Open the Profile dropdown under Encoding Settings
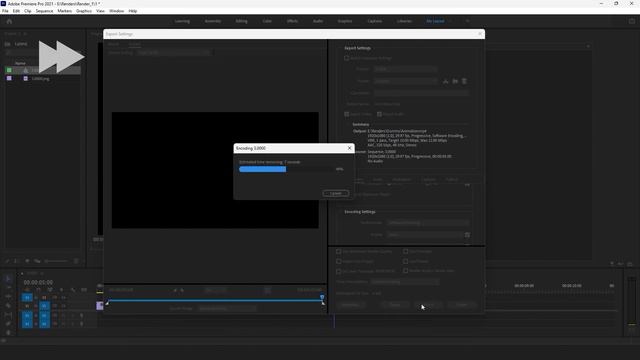 point(424,235)
